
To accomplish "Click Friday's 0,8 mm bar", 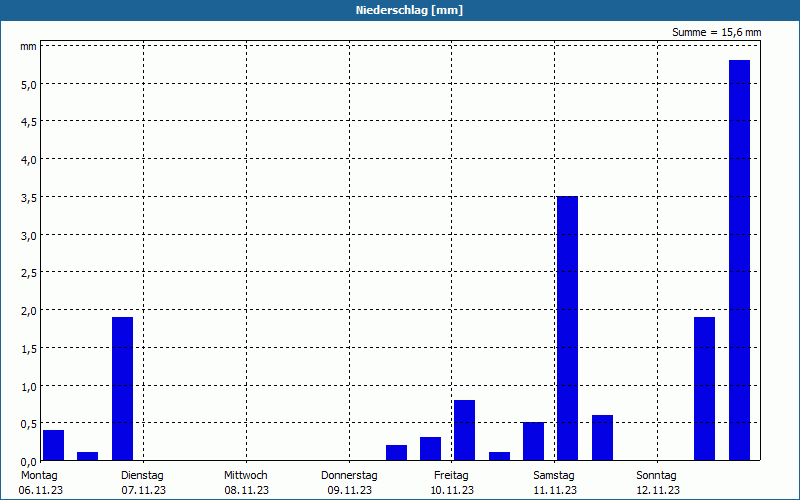I will 464,430.
